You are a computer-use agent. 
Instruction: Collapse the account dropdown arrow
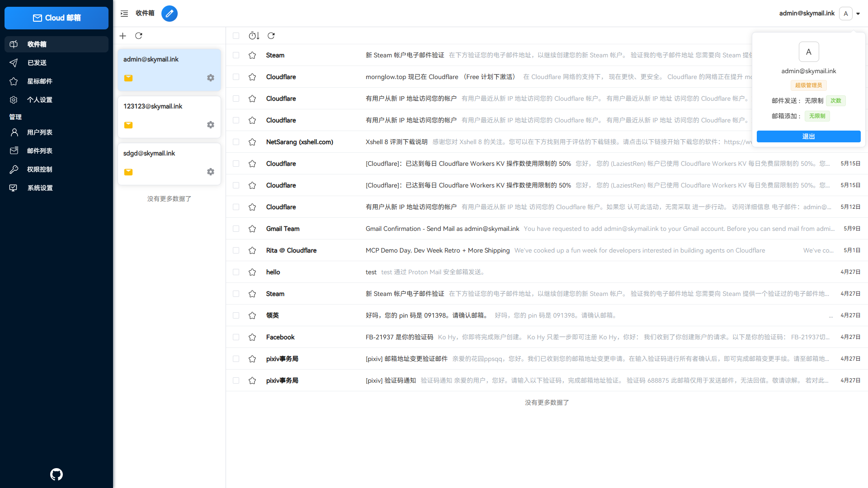[858, 14]
